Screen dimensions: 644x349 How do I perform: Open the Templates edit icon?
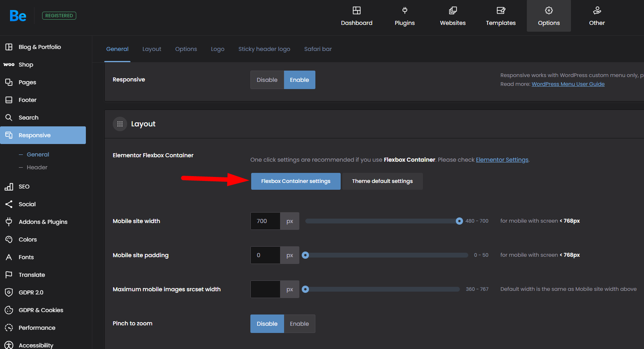click(501, 10)
